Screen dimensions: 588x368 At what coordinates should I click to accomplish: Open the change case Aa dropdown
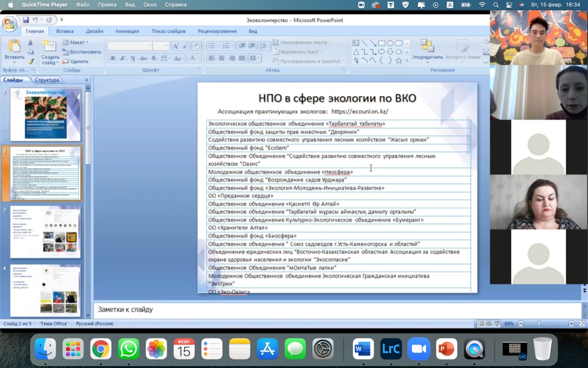coord(179,58)
